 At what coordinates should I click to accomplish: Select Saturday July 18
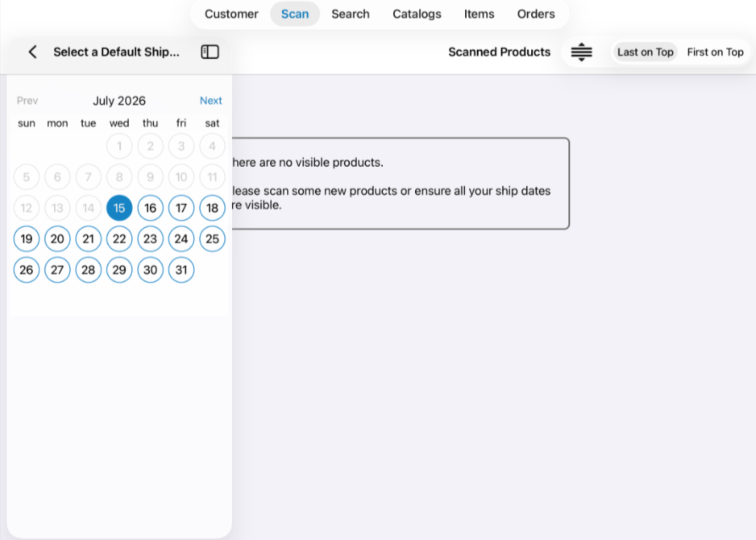tap(212, 208)
